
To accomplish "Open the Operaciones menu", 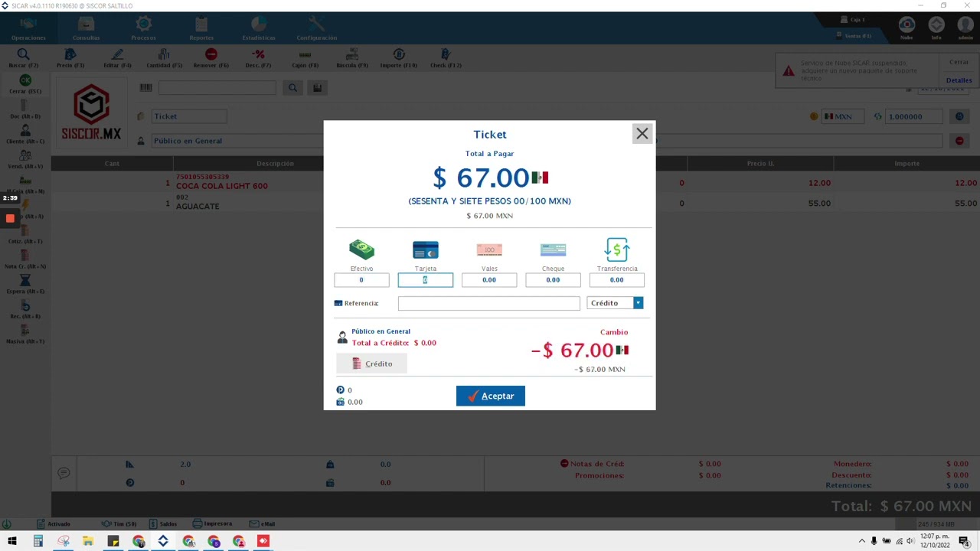I will pos(28,29).
